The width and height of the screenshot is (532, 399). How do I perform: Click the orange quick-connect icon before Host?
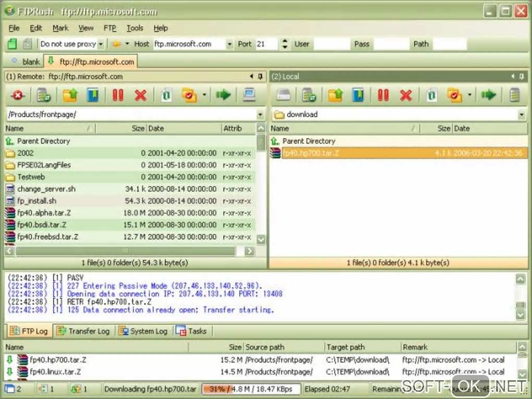point(116,44)
